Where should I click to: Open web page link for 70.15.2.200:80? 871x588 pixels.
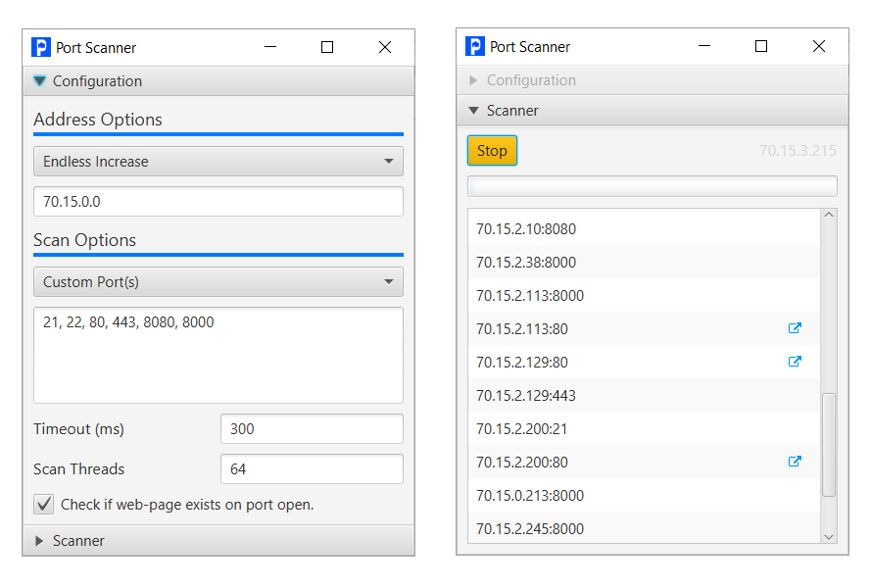coord(795,462)
